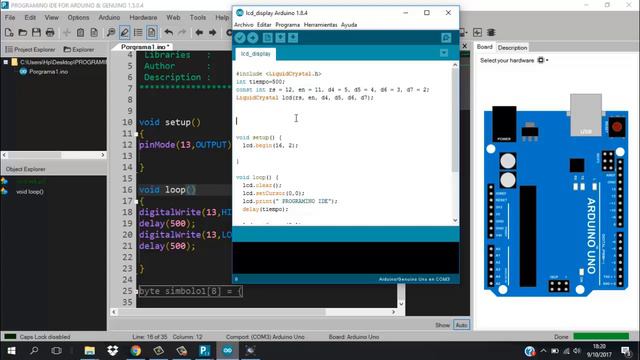
Task: Open the Windows Start menu
Action: click(x=11, y=351)
